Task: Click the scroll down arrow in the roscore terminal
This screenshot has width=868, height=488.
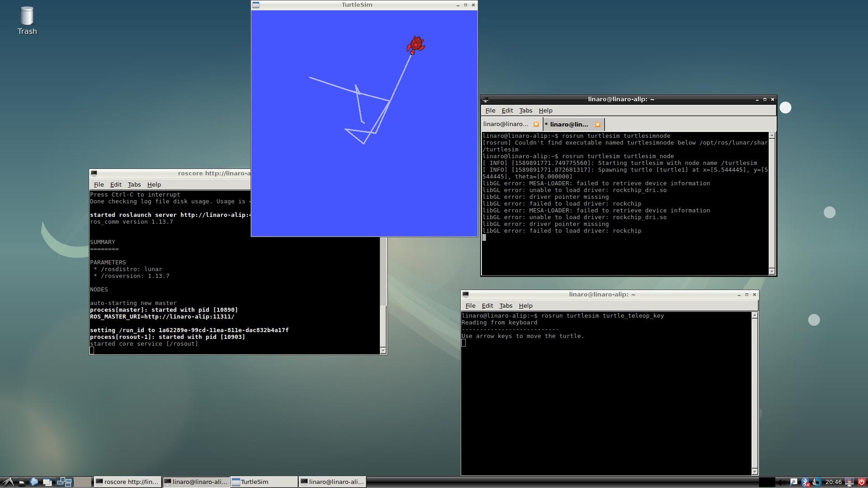Action: (383, 351)
